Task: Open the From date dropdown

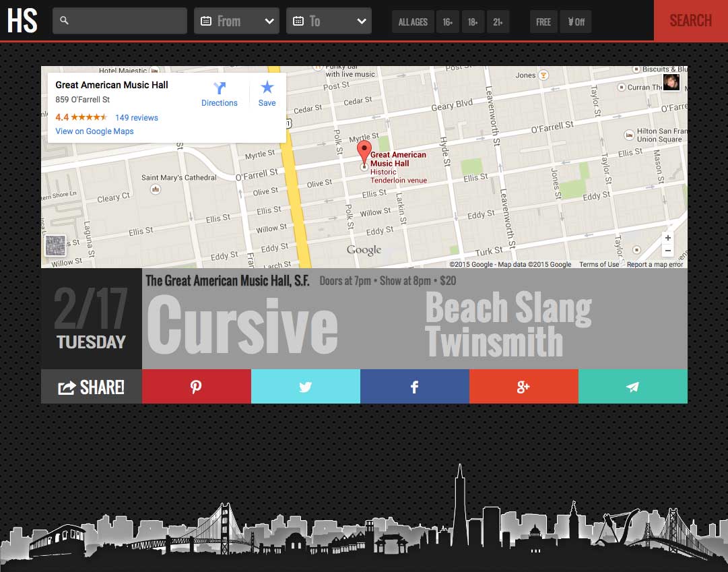Action: (237, 21)
